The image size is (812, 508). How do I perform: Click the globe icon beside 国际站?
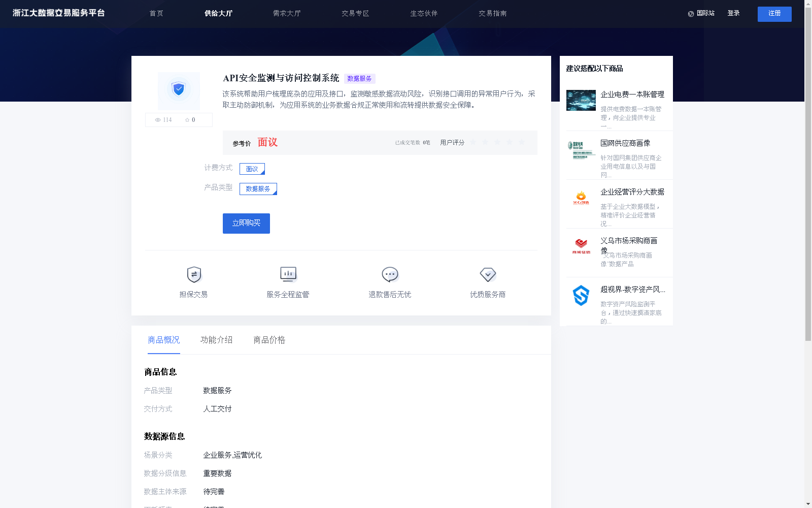point(691,14)
